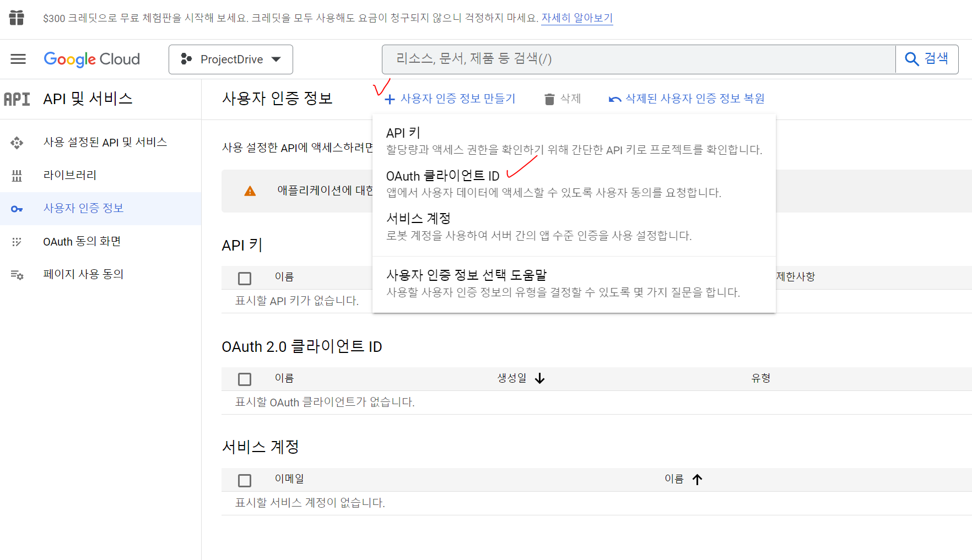Click the 페이지 사용 동의 settings icon

[x=17, y=275]
